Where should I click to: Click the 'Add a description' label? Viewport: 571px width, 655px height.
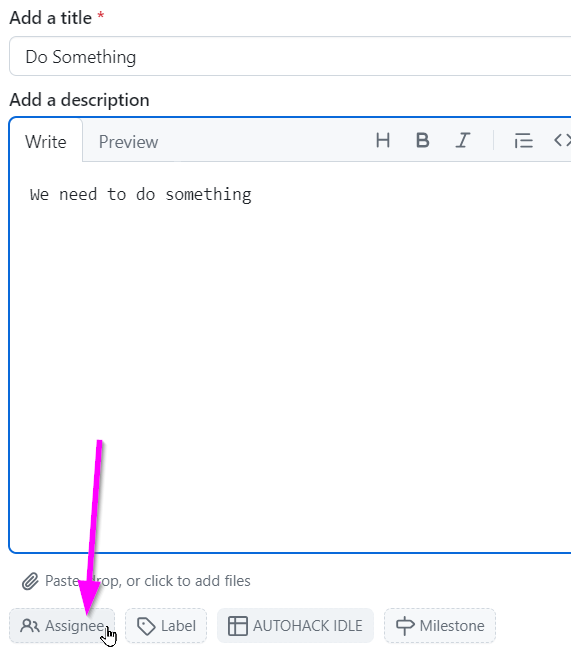79,100
